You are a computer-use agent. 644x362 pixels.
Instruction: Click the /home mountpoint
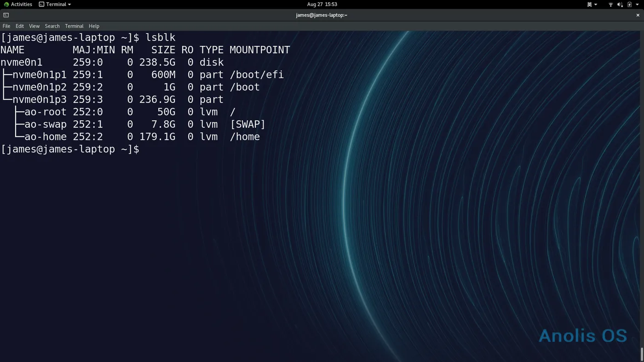point(245,136)
